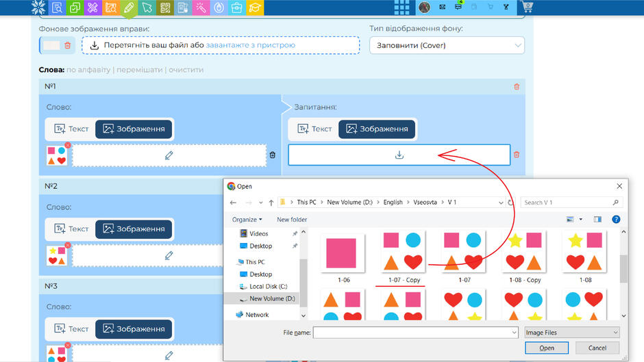The width and height of the screenshot is (644, 362).
Task: Edit №2 word image with pencil icon
Action: click(x=169, y=255)
